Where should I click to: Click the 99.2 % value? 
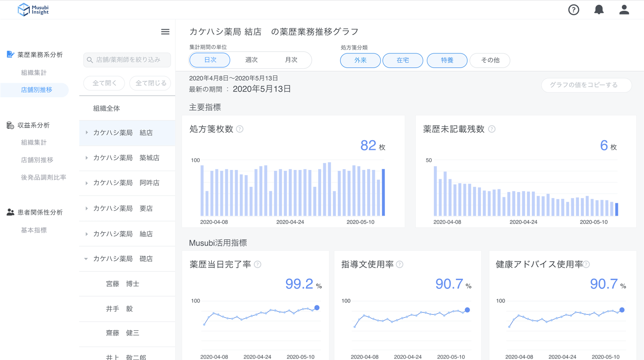303,284
